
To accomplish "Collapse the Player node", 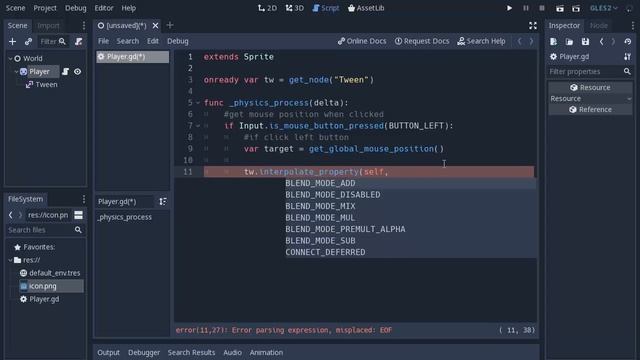I will click(16, 72).
